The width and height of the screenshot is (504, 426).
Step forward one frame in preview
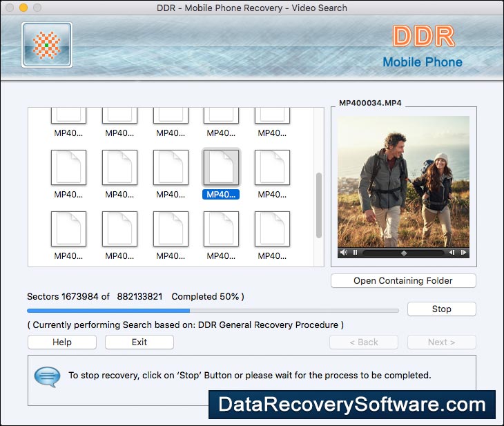tap(463, 253)
